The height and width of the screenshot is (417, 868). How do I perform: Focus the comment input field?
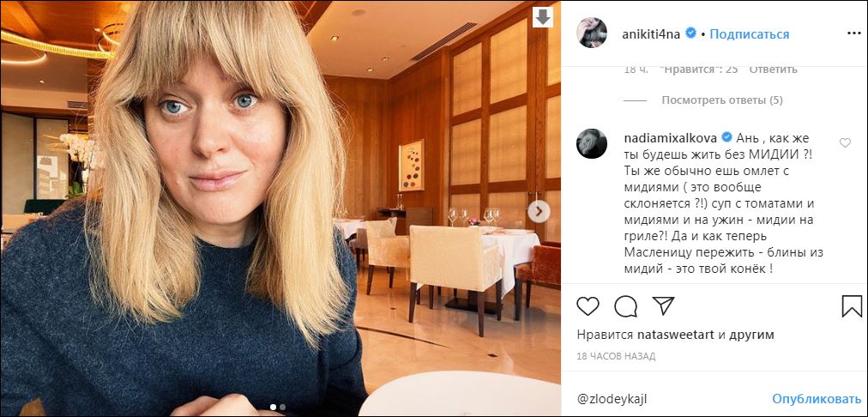click(669, 399)
